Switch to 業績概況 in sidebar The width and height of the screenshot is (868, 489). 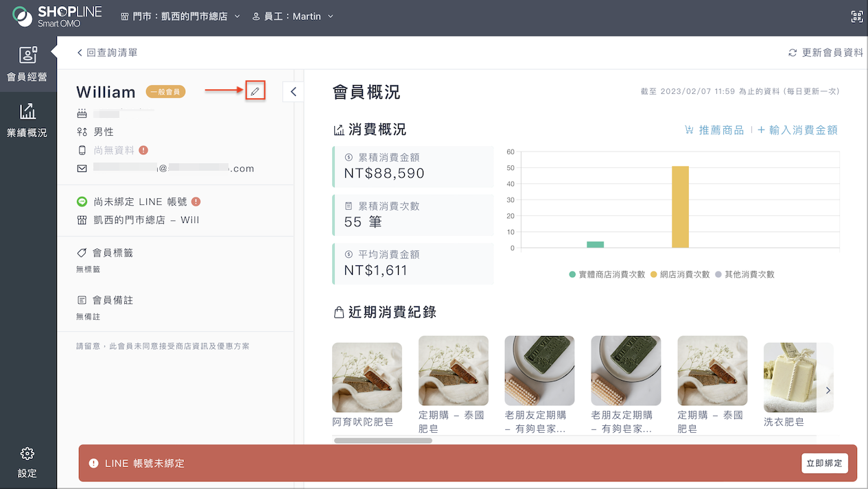(27, 120)
